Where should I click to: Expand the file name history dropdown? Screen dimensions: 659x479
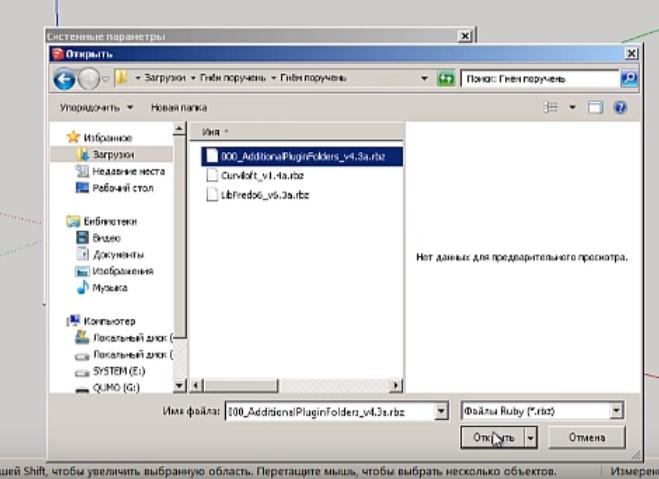(x=441, y=410)
